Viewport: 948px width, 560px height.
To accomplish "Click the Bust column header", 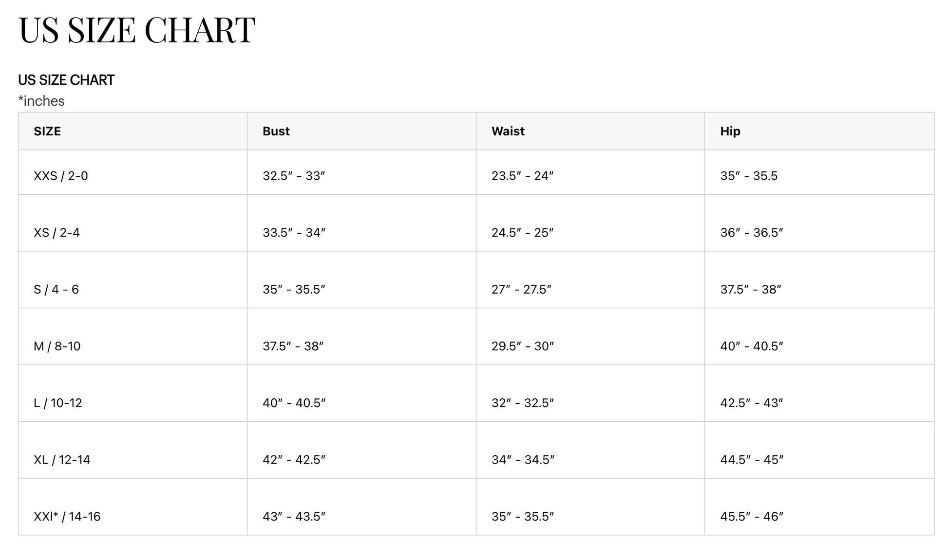I will point(276,131).
